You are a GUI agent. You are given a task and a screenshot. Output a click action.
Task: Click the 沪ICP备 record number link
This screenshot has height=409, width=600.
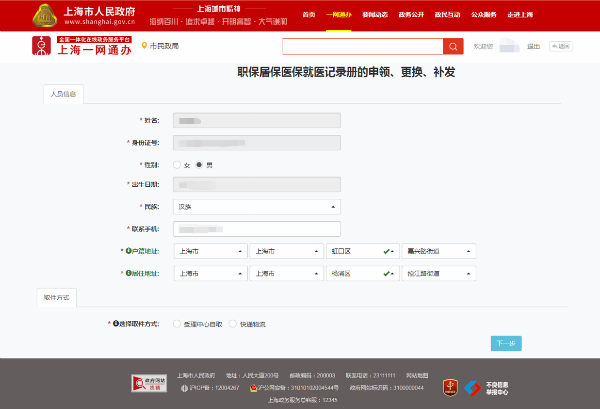pyautogui.click(x=214, y=388)
